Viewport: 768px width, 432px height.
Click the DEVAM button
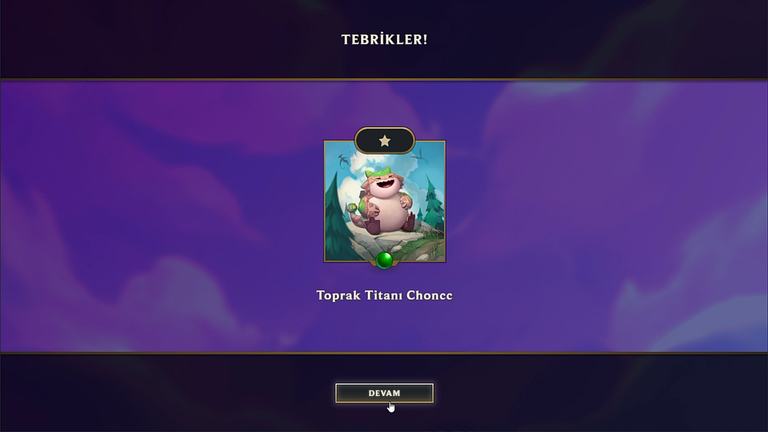(384, 393)
